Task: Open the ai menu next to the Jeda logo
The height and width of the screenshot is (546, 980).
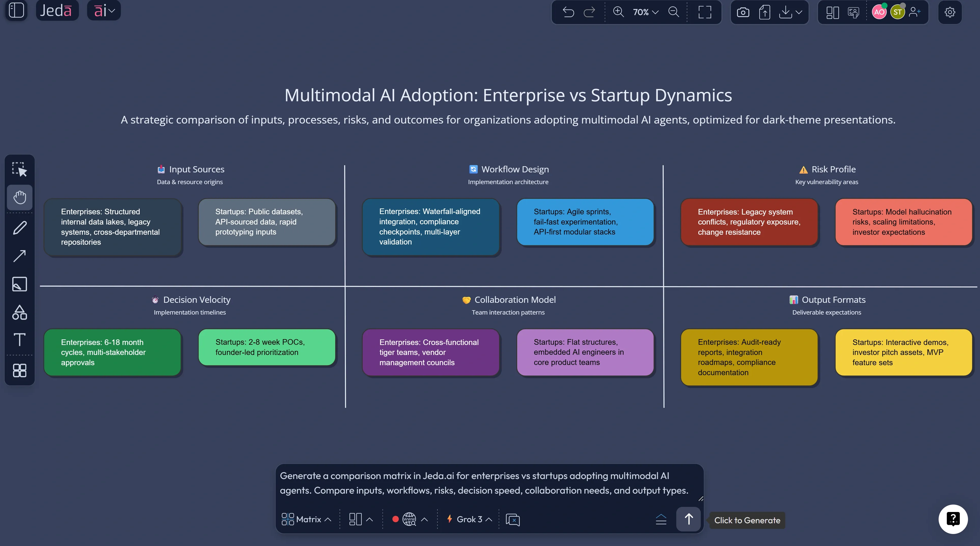Action: pos(103,10)
